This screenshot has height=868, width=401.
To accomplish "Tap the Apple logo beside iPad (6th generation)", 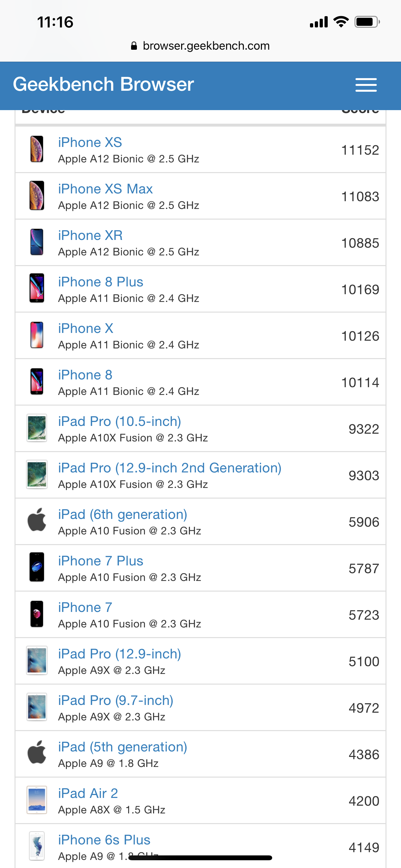I will 37,520.
